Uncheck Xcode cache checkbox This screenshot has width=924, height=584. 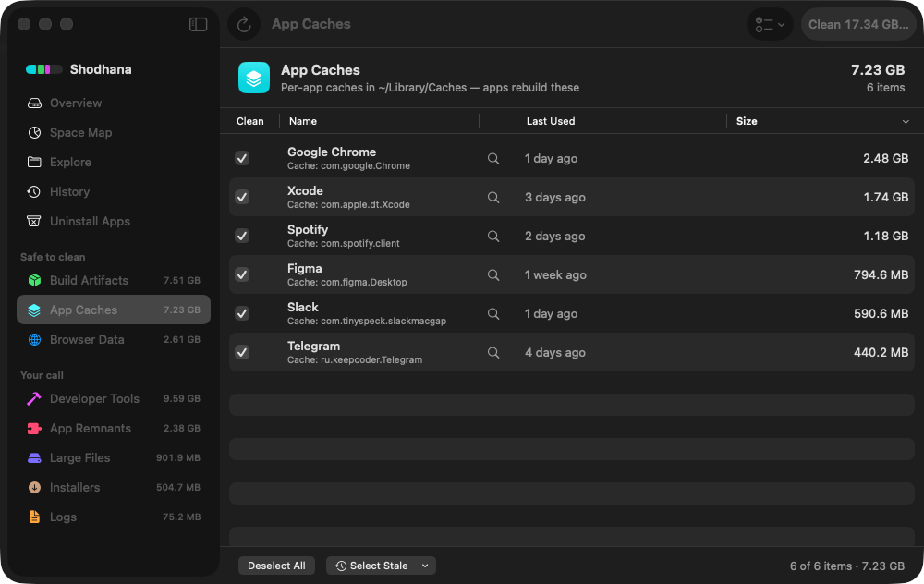242,198
